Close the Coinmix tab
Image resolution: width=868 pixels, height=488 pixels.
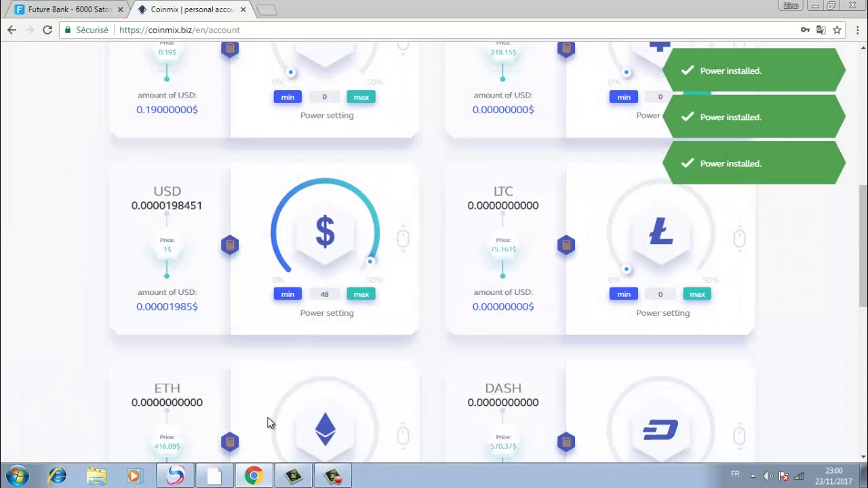(243, 9)
